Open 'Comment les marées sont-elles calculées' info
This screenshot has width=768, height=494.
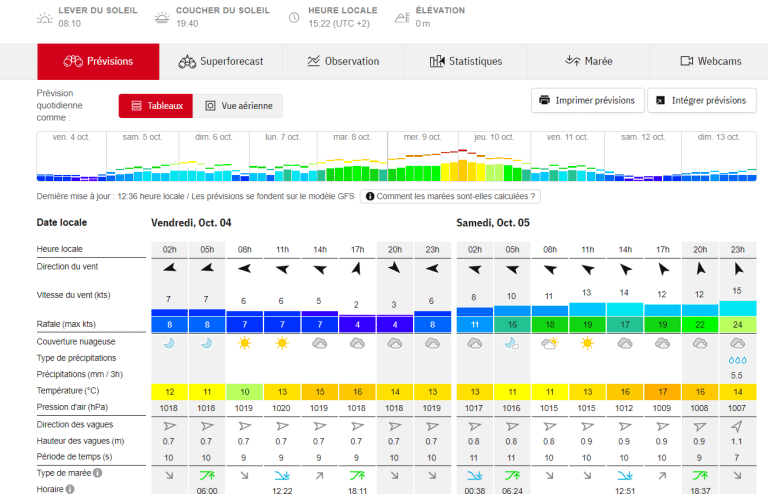[x=450, y=197]
